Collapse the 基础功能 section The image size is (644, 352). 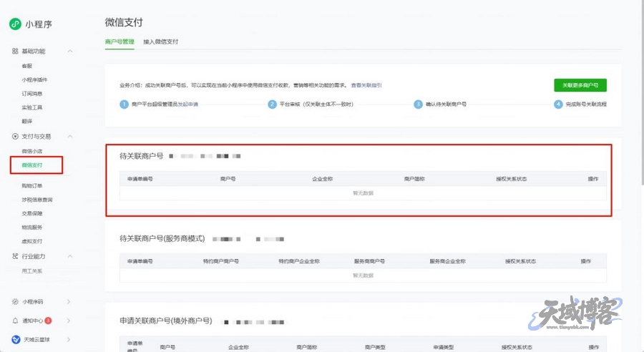[70, 51]
